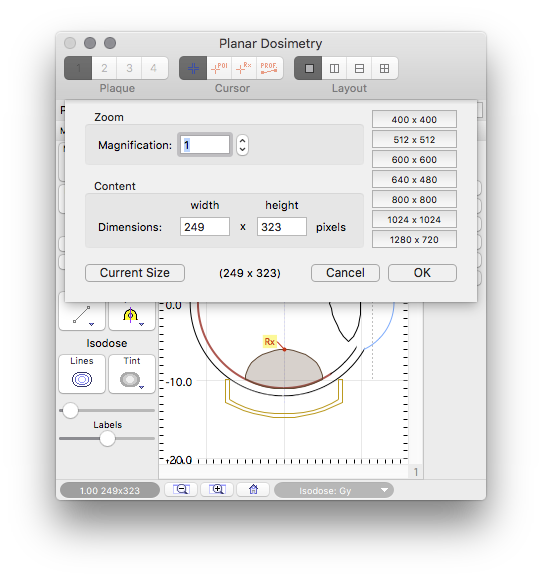Viewport: 542px width, 580px height.
Task: Toggle isodose Tint display
Action: 132,374
